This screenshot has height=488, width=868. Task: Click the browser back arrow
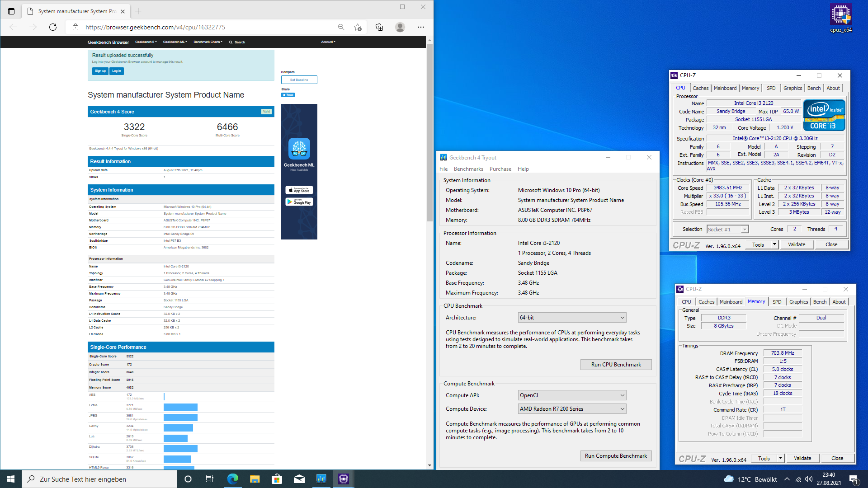click(x=13, y=27)
